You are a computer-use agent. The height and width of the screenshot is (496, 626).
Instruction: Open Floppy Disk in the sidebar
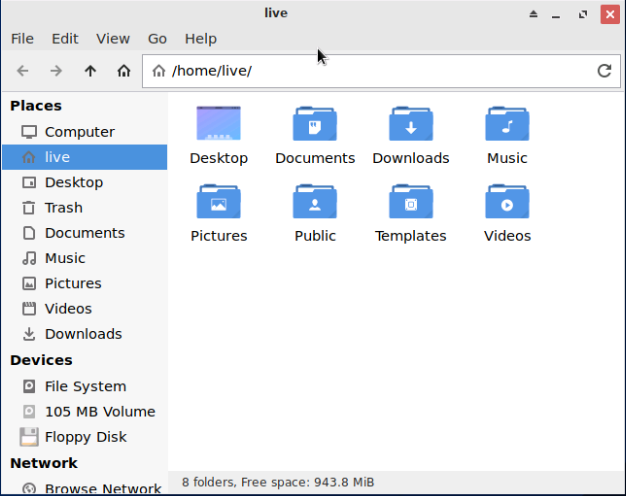click(x=85, y=437)
